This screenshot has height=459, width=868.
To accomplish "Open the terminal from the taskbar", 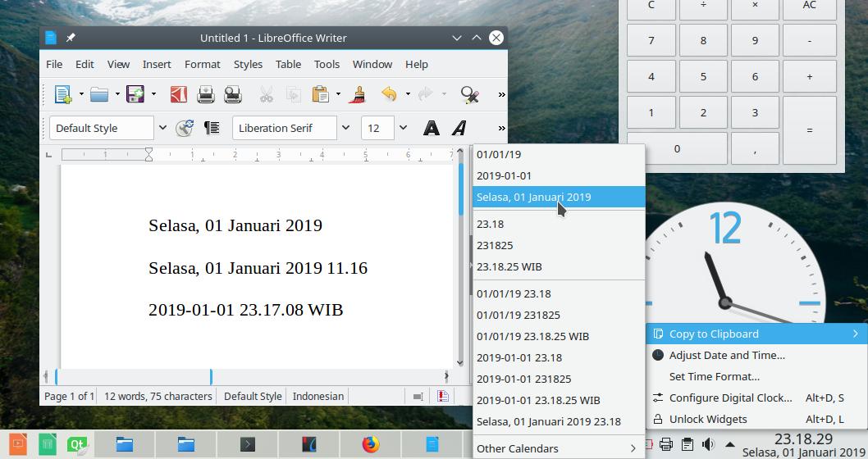I will (x=248, y=444).
